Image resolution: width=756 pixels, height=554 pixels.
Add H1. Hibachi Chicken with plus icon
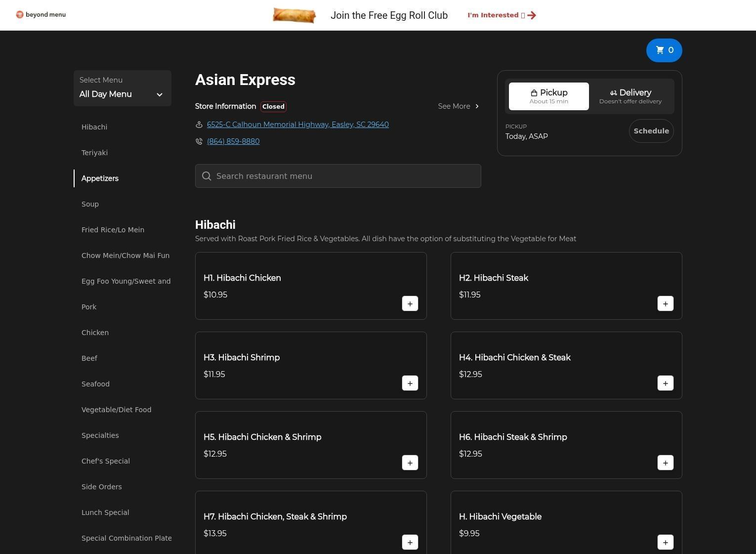coord(410,304)
